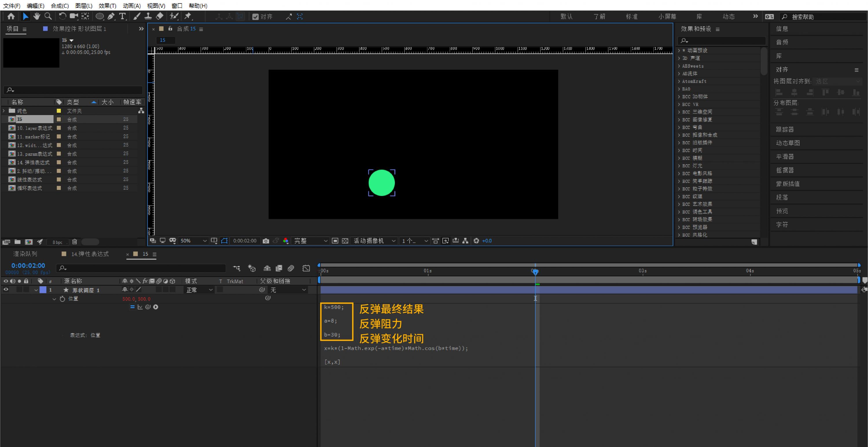Switch to 14.弹性表达式 timeline tab
This screenshot has width=868, height=447.
pos(90,254)
